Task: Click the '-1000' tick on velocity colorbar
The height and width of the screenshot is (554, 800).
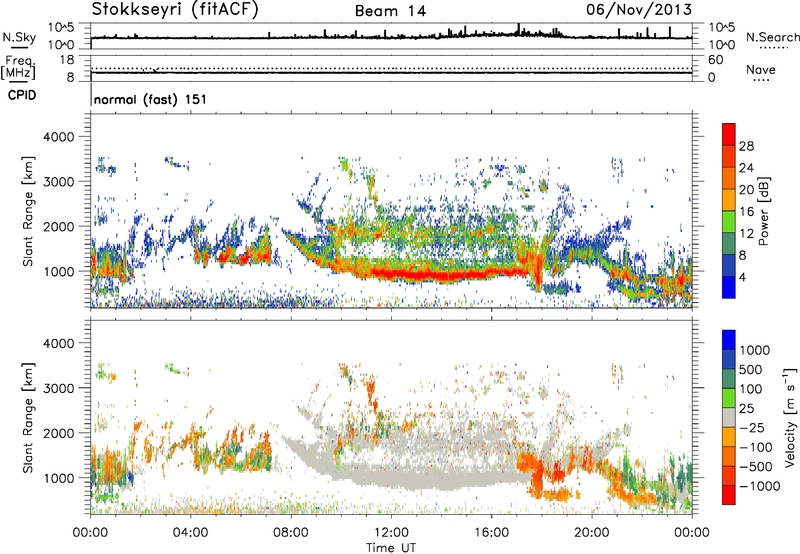Action: point(759,486)
